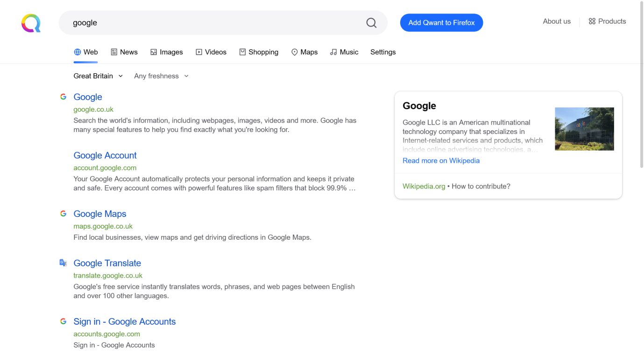
Task: Click the Google favicon beside the first result
Action: point(64,97)
